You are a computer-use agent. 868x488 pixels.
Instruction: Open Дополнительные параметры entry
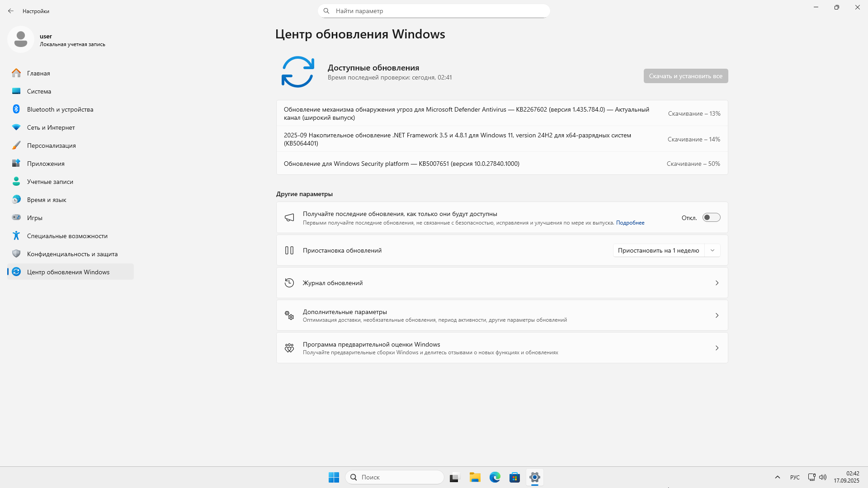tap(502, 315)
